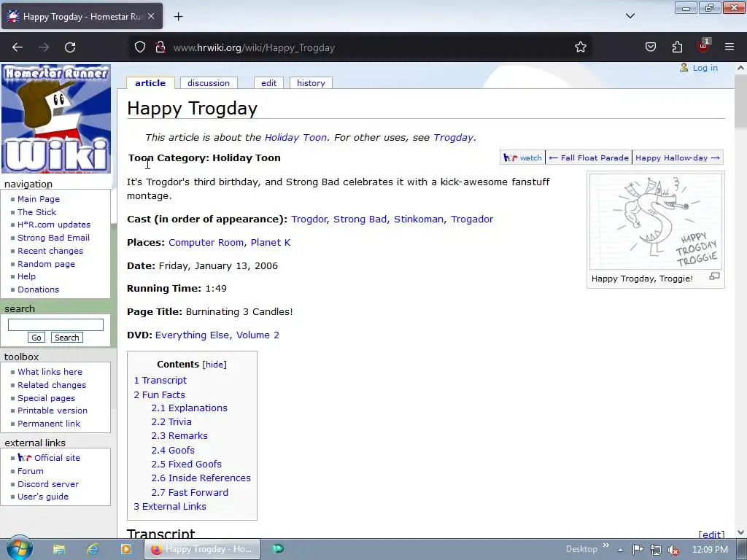Open Discord server link
This screenshot has width=747, height=560.
coord(48,484)
